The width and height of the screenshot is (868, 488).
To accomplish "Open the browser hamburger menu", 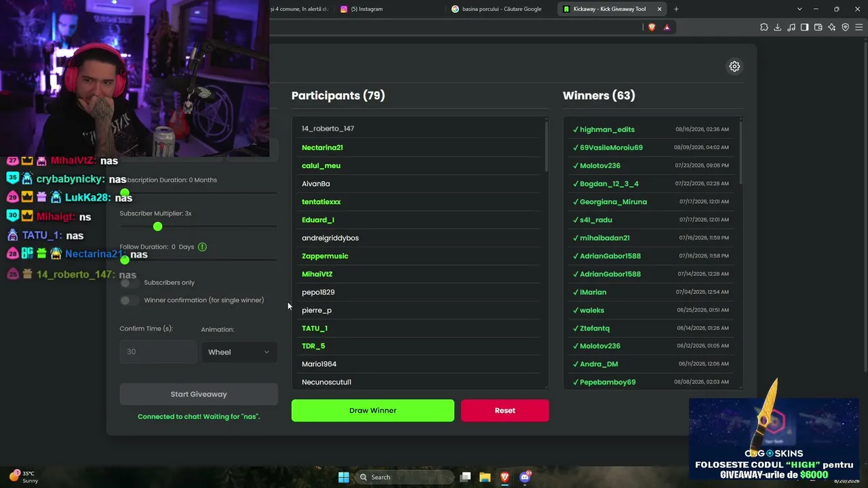I will coord(859,27).
